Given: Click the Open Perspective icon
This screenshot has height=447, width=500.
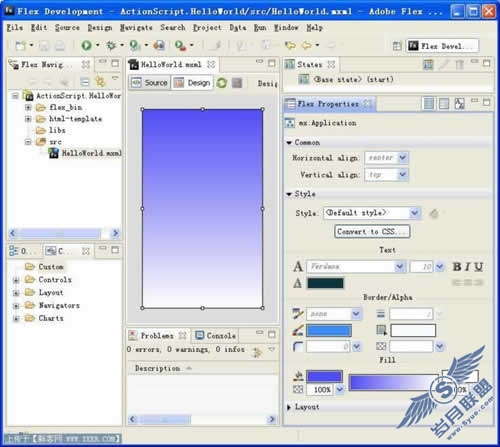Looking at the screenshot, I should 397,46.
